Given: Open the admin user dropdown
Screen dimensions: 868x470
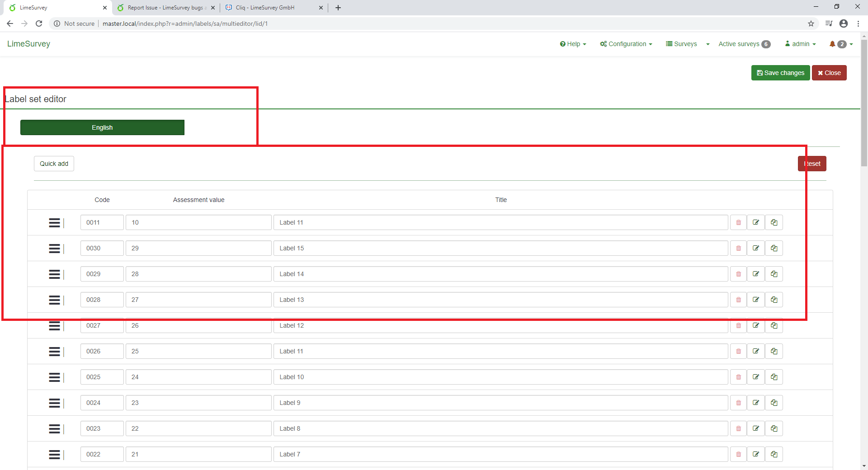Looking at the screenshot, I should pos(801,44).
